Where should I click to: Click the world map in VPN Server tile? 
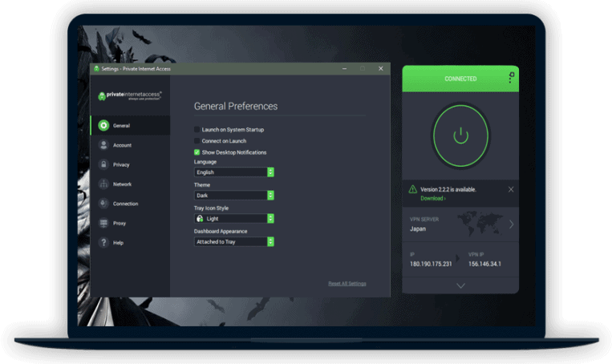click(480, 224)
